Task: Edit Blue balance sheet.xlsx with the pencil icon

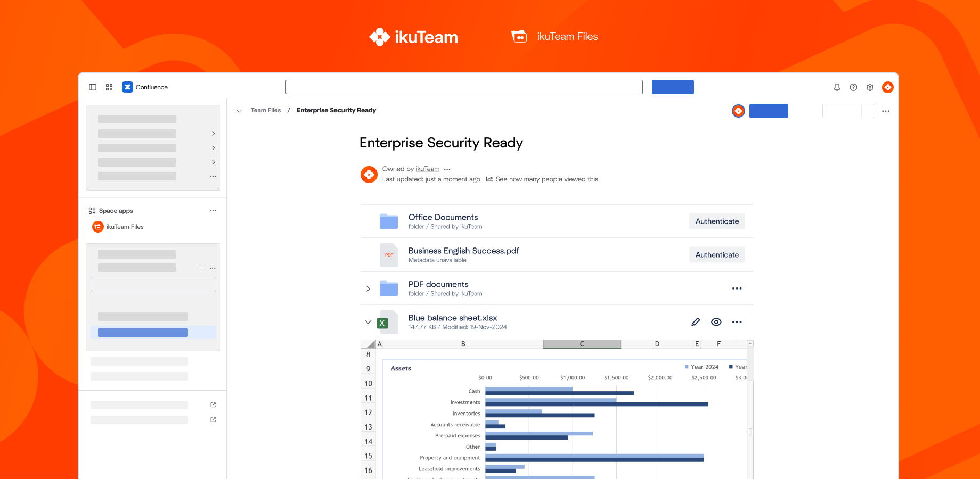Action: [x=696, y=322]
